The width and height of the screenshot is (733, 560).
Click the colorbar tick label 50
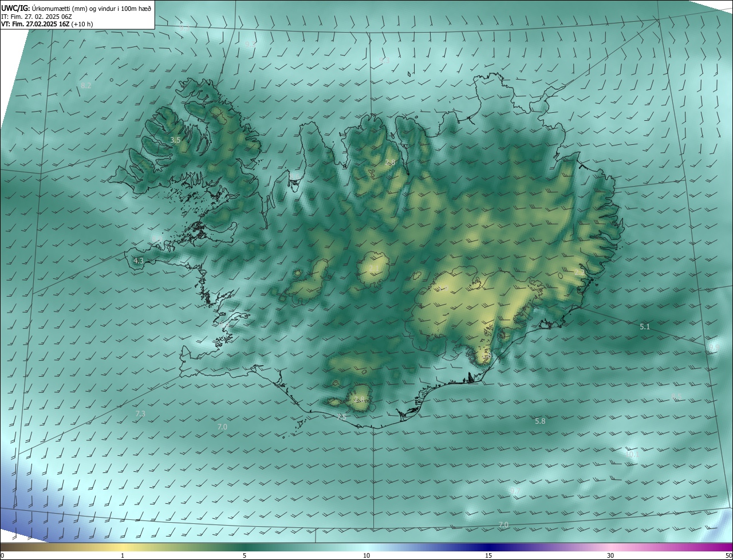(x=728, y=555)
